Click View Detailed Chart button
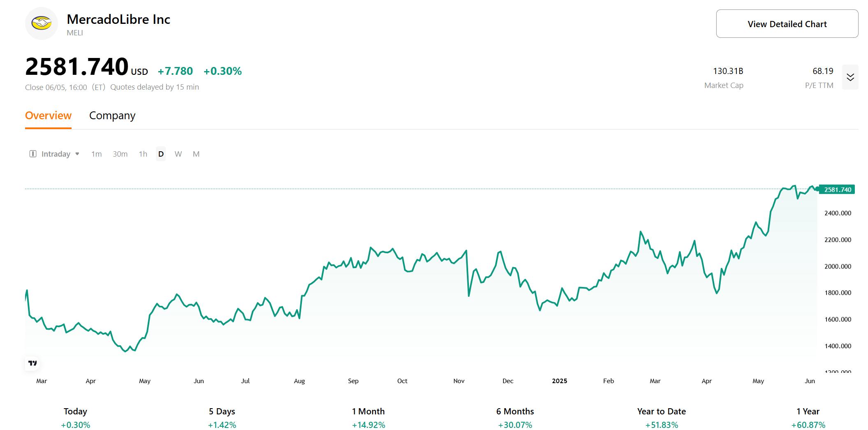 click(x=787, y=24)
